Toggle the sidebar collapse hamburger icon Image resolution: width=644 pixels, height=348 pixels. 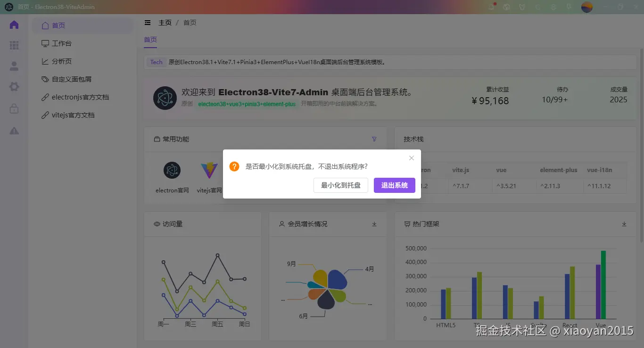148,23
